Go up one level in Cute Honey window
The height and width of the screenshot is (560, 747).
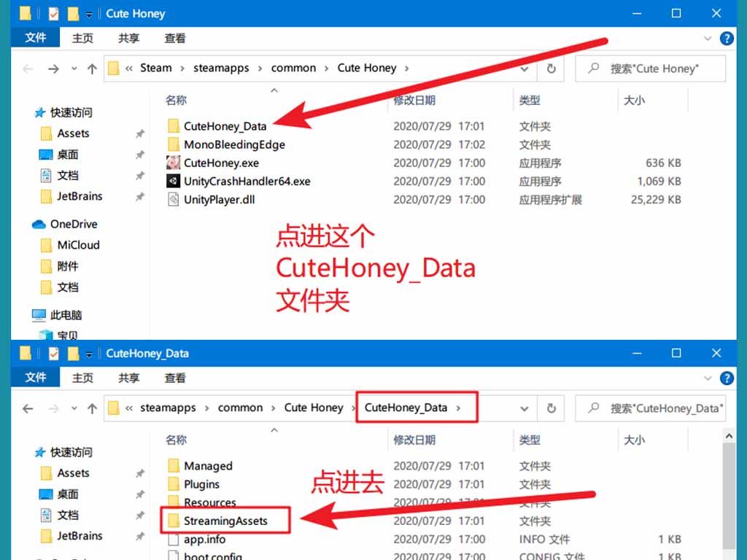[x=92, y=69]
